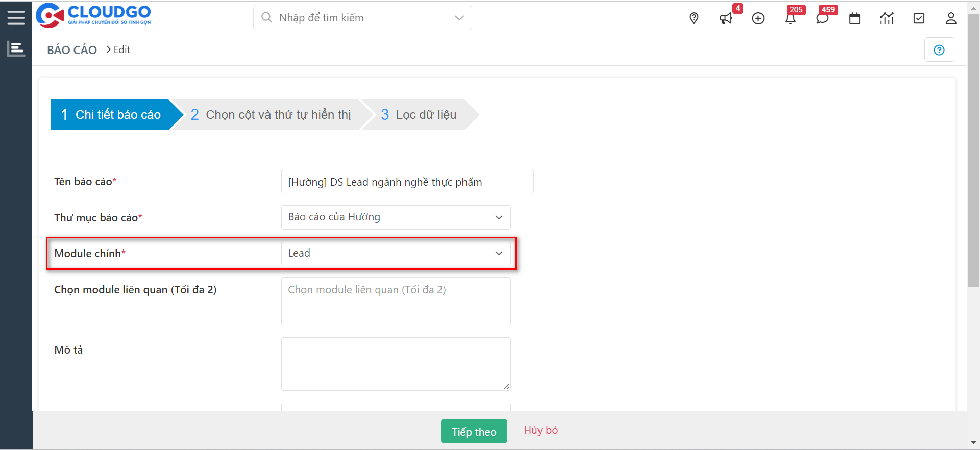Open the announcements megaphone icon
The width and height of the screenshot is (980, 450).
[726, 19]
